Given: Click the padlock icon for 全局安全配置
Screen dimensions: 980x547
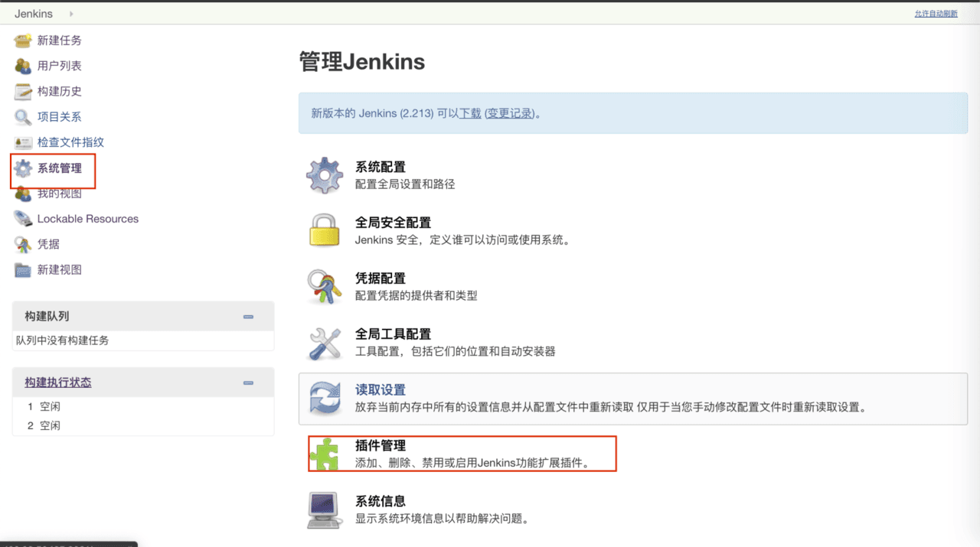Looking at the screenshot, I should coord(325,231).
